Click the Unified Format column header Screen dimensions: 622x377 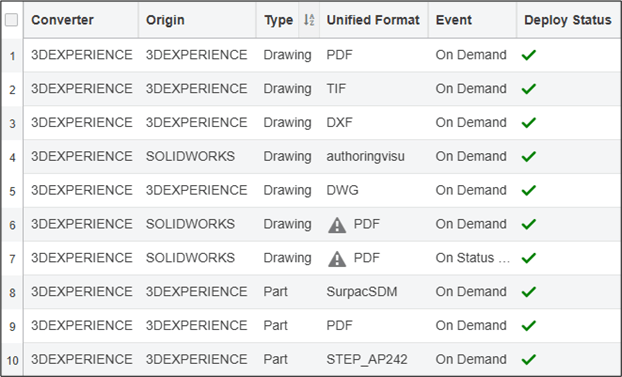click(x=373, y=20)
